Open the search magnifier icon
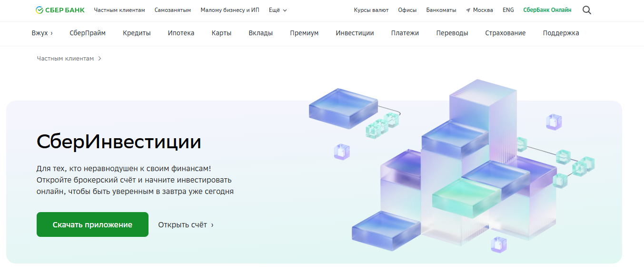644x275 pixels. click(586, 10)
